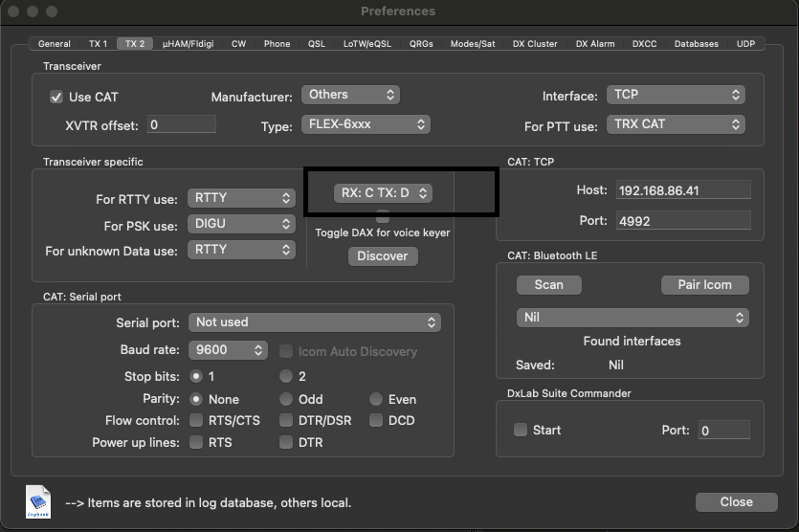The image size is (799, 532).
Task: Click the XVTR offset input field
Action: 181,124
